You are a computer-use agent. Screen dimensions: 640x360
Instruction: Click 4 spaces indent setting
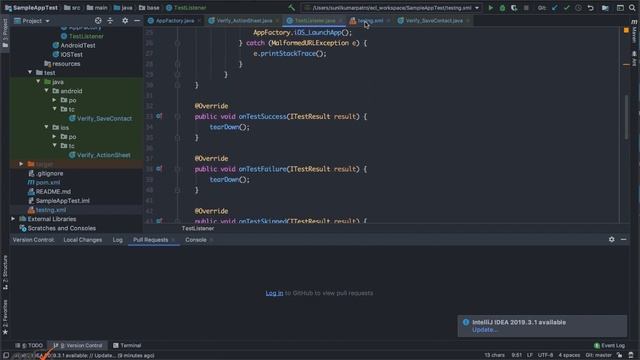(x=569, y=355)
